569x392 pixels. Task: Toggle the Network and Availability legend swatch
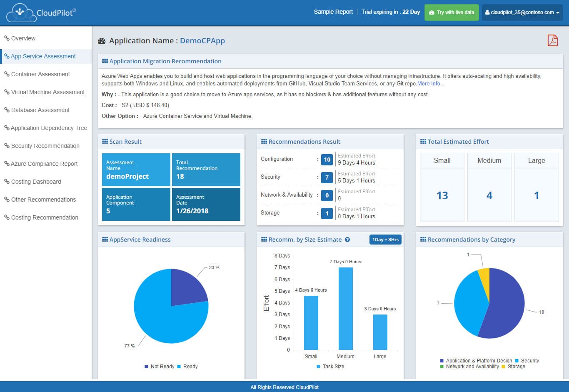pos(442,367)
